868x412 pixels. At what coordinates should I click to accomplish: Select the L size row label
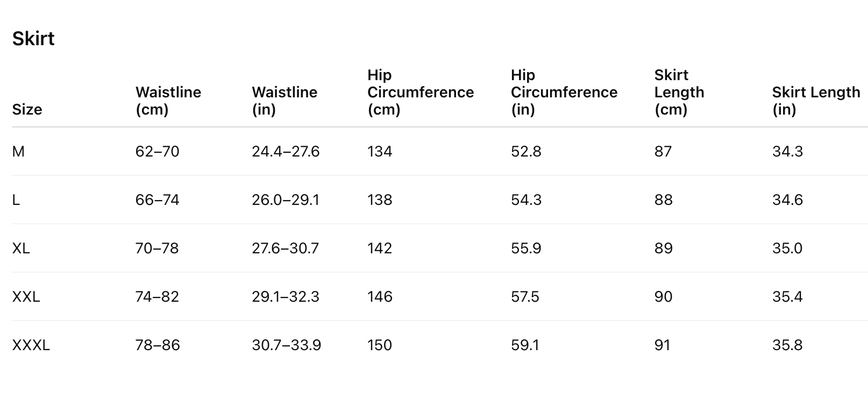(x=16, y=200)
